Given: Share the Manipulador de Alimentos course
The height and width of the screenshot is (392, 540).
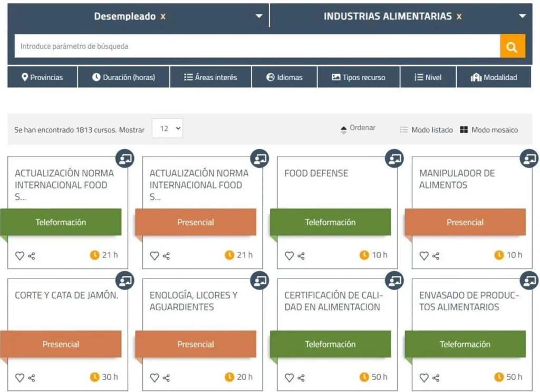Looking at the screenshot, I should pyautogui.click(x=436, y=256).
